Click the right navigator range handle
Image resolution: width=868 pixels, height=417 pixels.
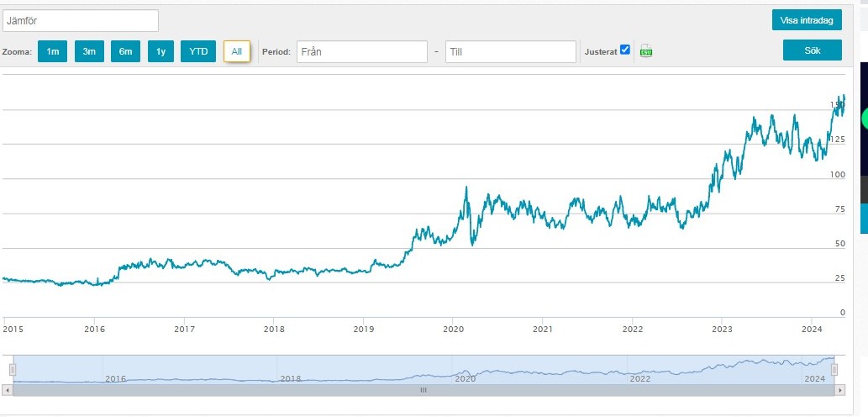[834, 369]
